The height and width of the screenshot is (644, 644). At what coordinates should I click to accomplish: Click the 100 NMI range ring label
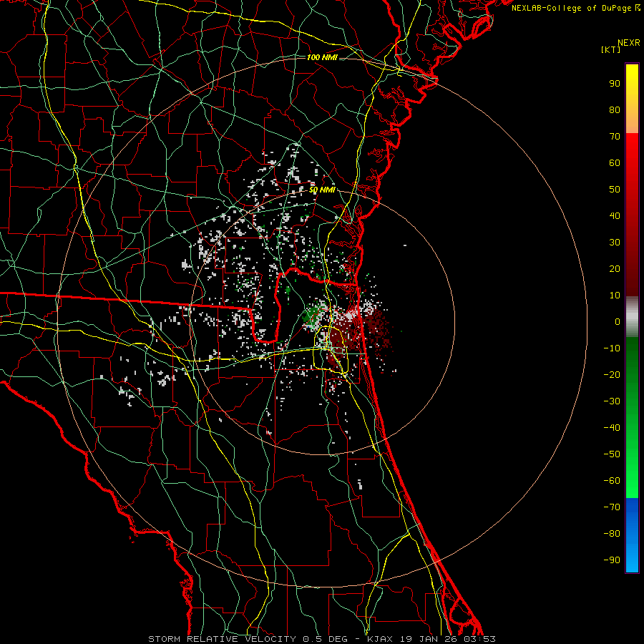[x=322, y=57]
